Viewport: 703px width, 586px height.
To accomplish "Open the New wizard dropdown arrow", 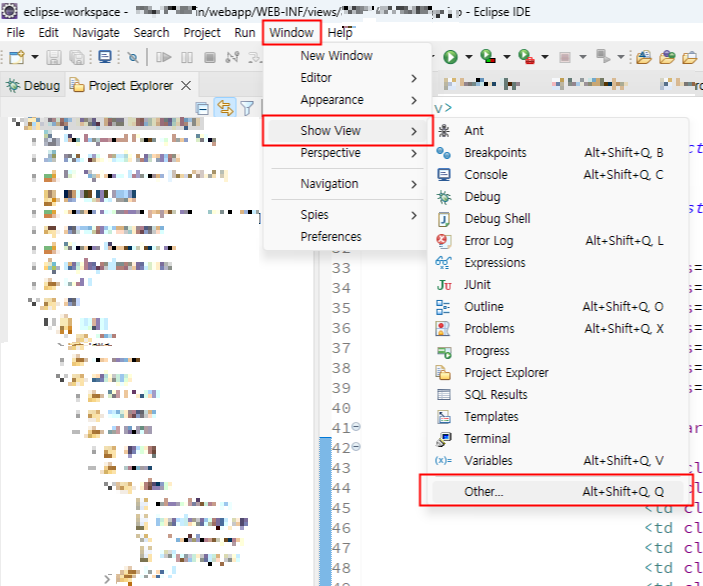I will click(x=35, y=57).
